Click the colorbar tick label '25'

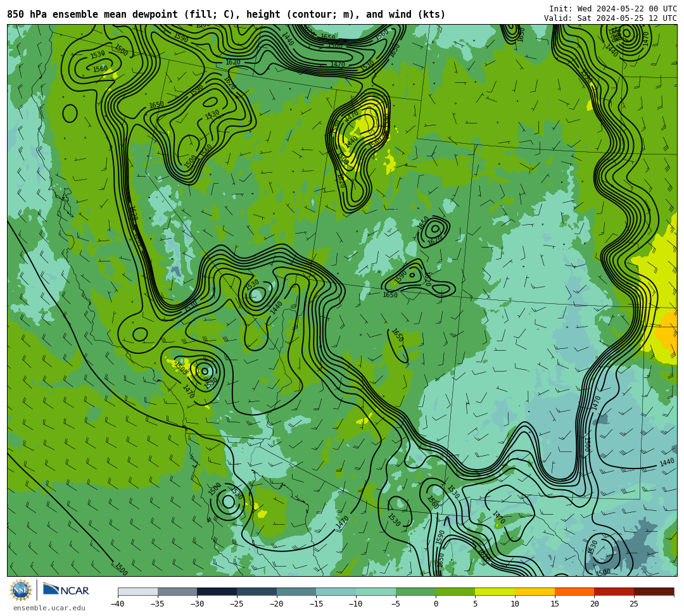(634, 604)
